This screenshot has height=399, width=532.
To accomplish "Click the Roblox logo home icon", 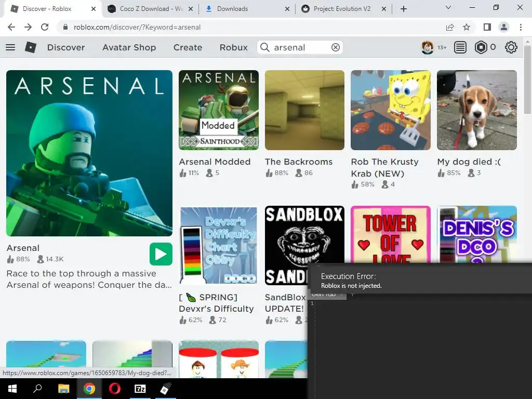I will [x=31, y=47].
